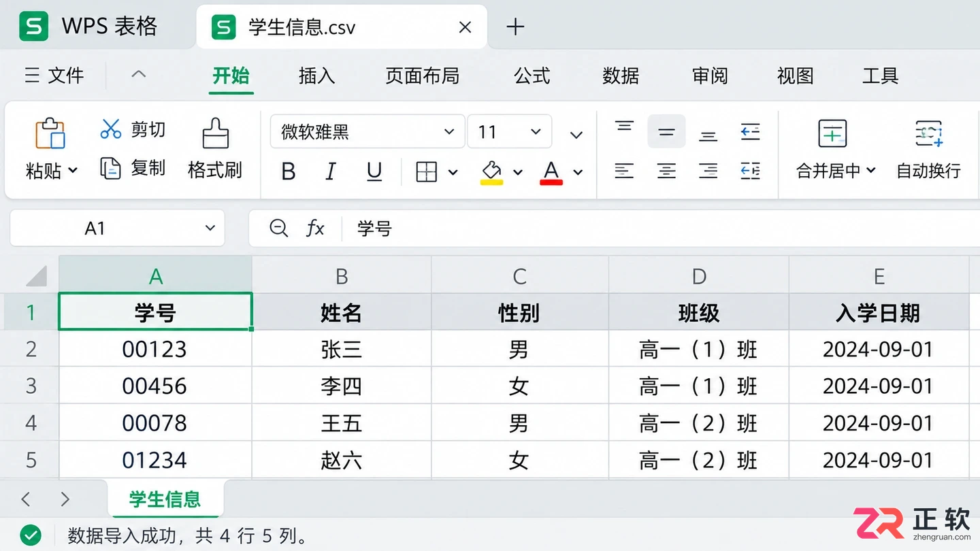Open the 插入 ribbon tab
This screenshot has height=551, width=980.
click(316, 76)
